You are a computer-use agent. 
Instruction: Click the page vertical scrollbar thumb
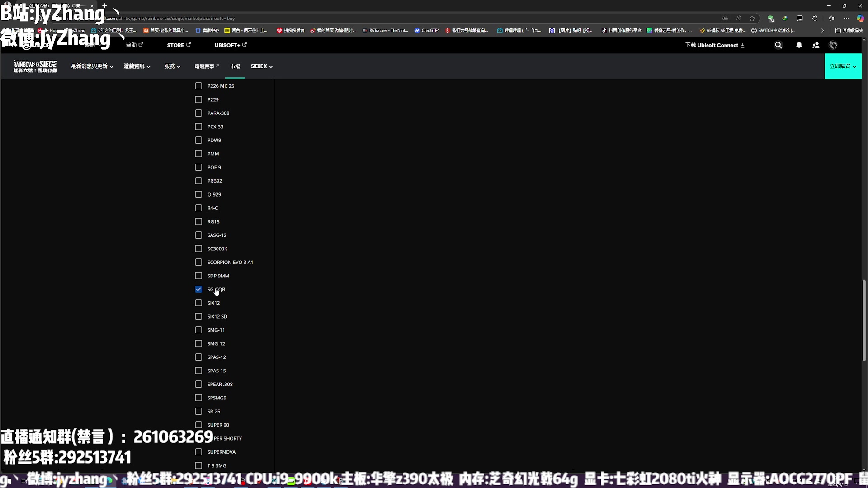pyautogui.click(x=863, y=320)
